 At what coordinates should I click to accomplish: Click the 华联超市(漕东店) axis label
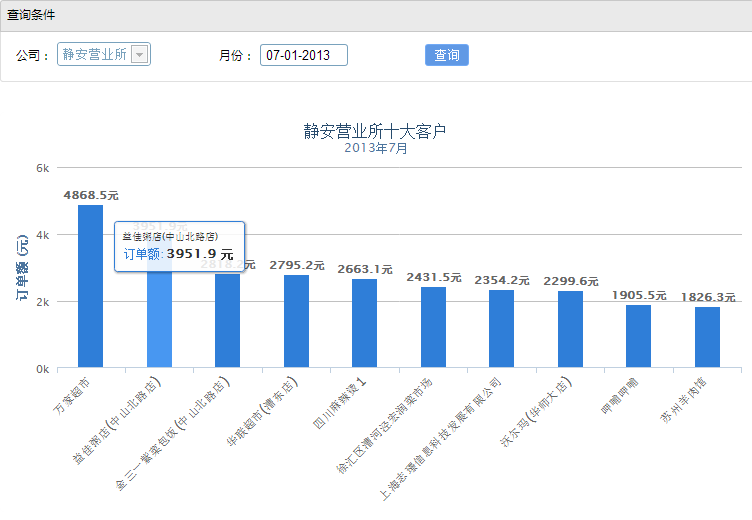coord(262,412)
